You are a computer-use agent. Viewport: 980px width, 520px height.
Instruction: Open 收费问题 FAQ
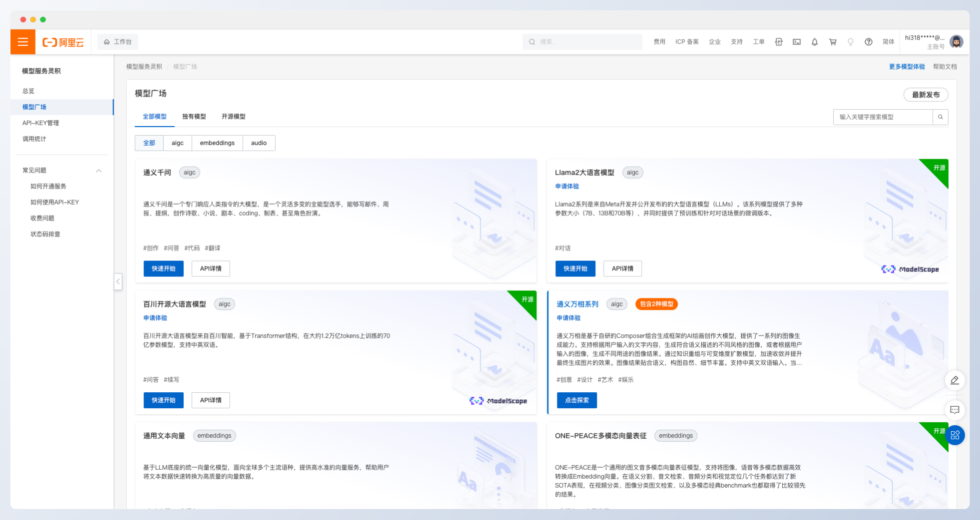[42, 218]
